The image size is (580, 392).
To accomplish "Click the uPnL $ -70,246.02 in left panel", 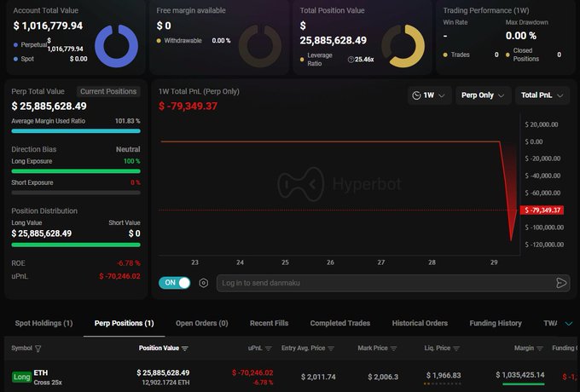I will pyautogui.click(x=120, y=276).
